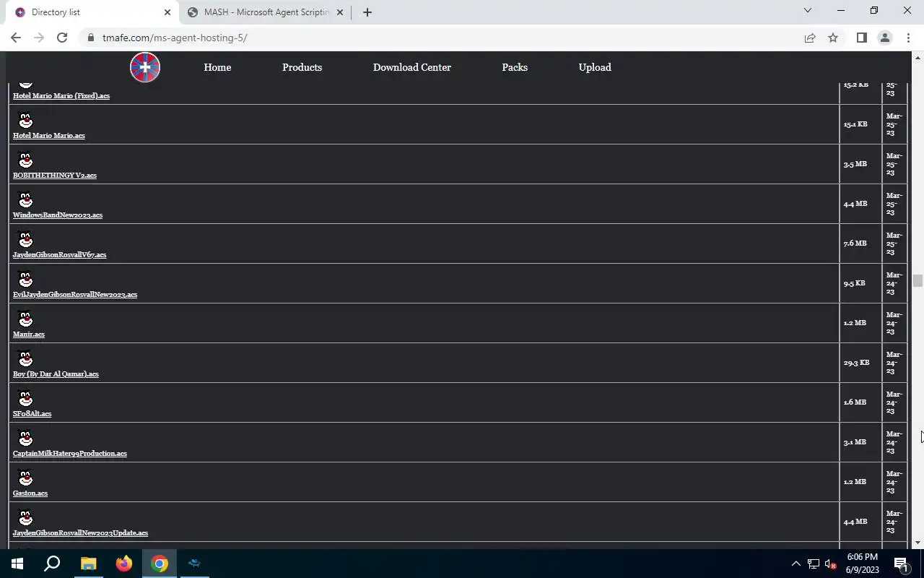924x578 pixels.
Task: Download Manir.acs file
Action: pyautogui.click(x=29, y=334)
